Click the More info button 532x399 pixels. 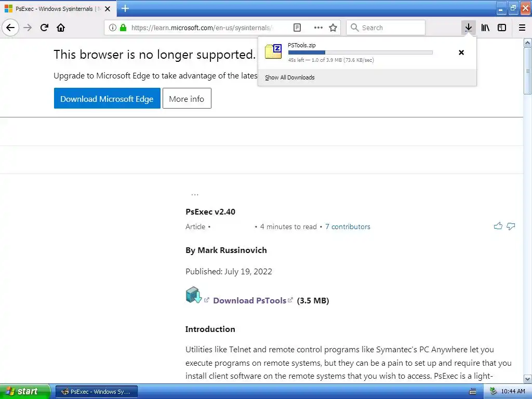[x=187, y=98]
